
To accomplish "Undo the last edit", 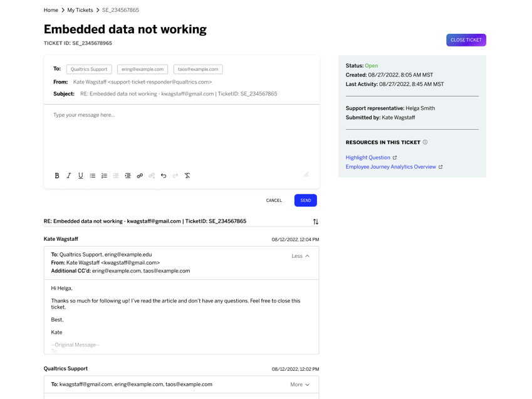I will click(164, 176).
